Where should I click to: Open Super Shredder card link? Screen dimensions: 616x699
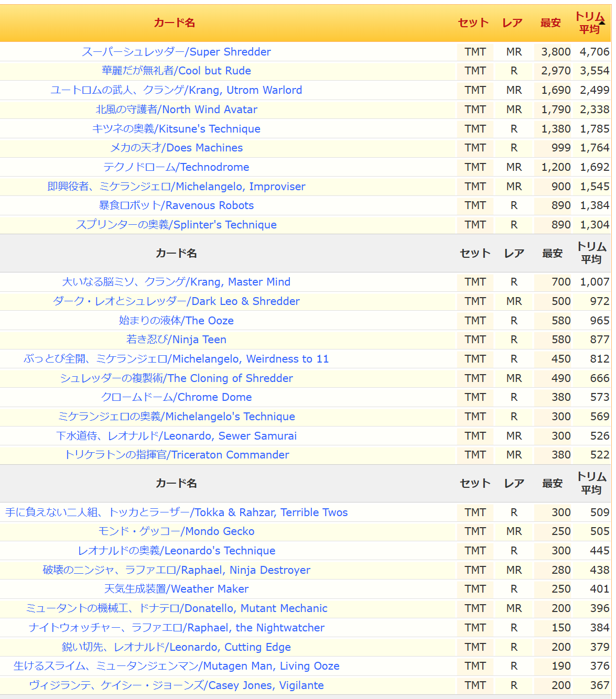coord(176,52)
